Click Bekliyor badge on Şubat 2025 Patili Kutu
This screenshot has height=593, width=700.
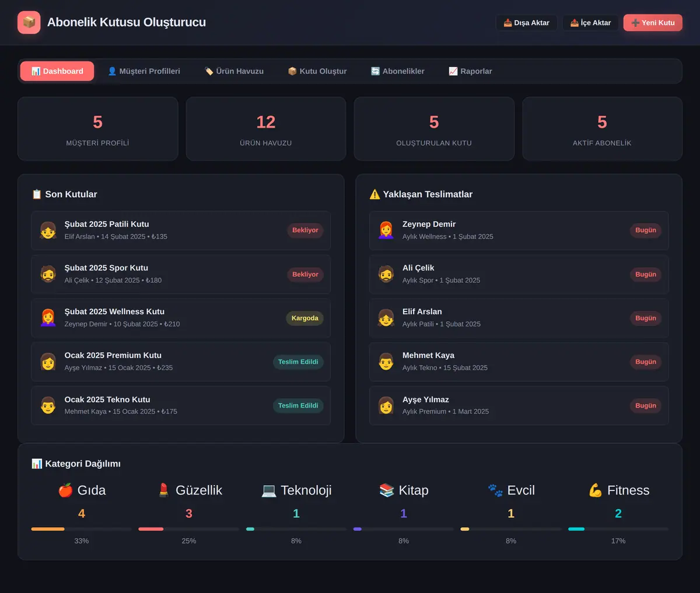point(305,230)
